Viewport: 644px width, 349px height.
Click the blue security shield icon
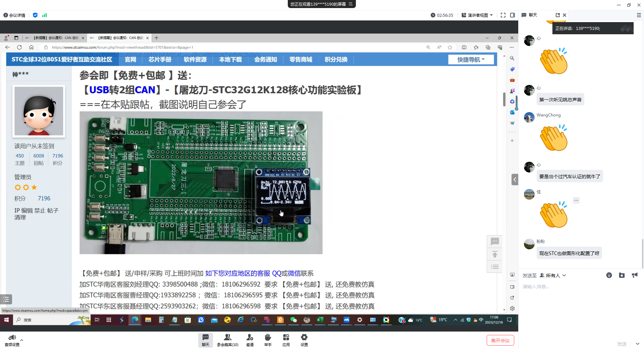click(x=35, y=15)
